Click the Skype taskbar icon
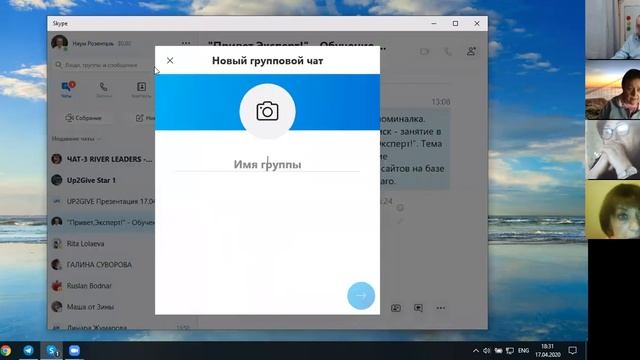 pyautogui.click(x=51, y=351)
